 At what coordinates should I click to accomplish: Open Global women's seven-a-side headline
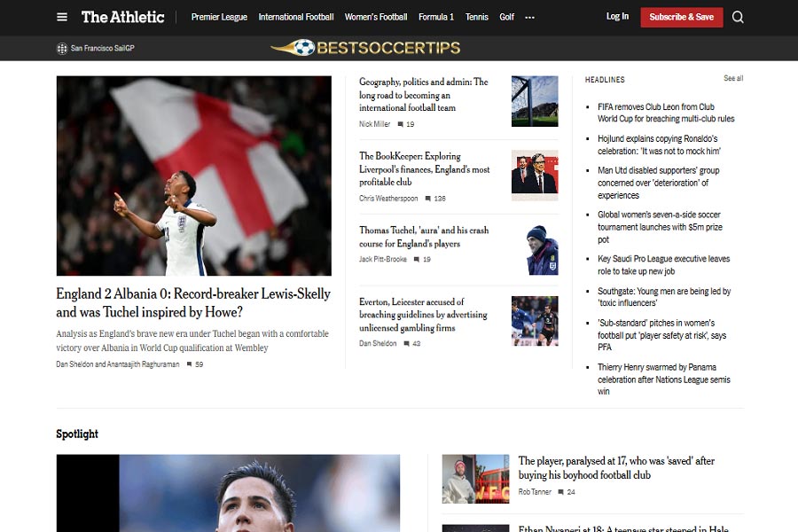tap(660, 227)
